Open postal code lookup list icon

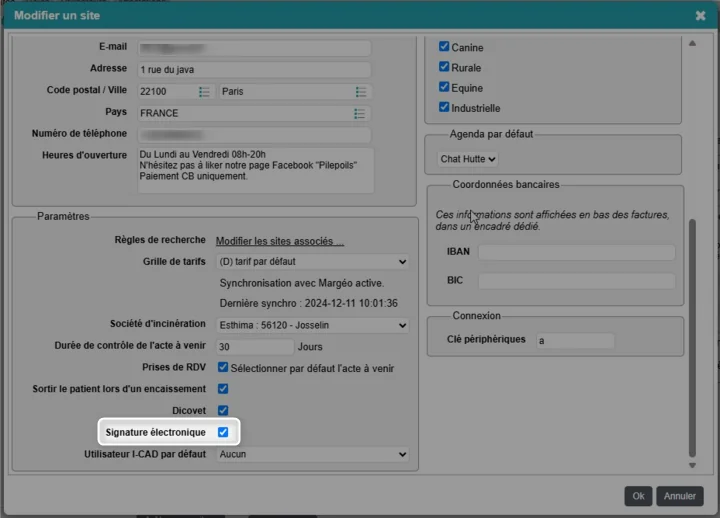(x=204, y=92)
